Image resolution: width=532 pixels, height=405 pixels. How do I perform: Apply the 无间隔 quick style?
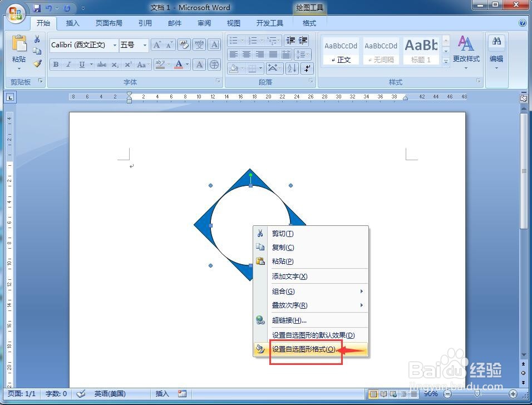[381, 52]
